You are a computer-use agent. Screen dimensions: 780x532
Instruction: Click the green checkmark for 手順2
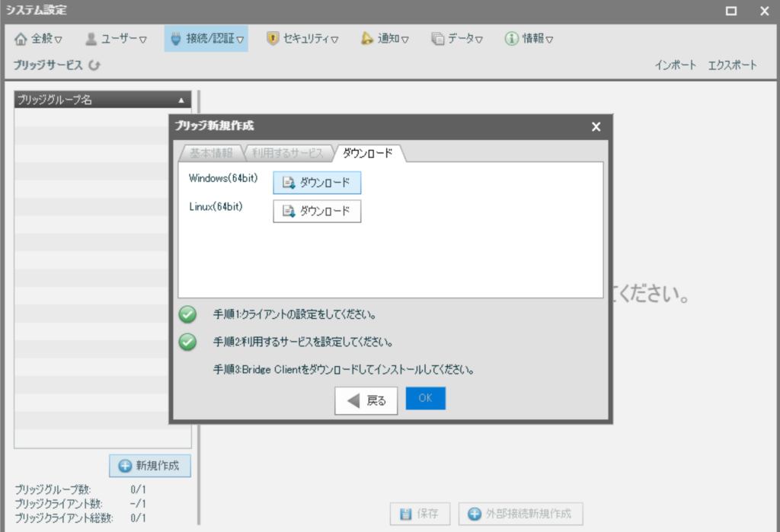coord(187,342)
